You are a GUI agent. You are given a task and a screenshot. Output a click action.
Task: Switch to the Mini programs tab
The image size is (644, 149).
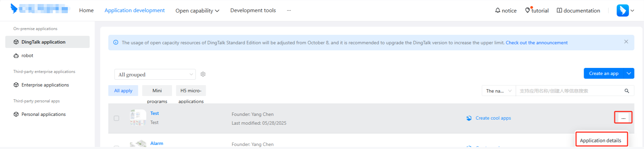(x=157, y=91)
